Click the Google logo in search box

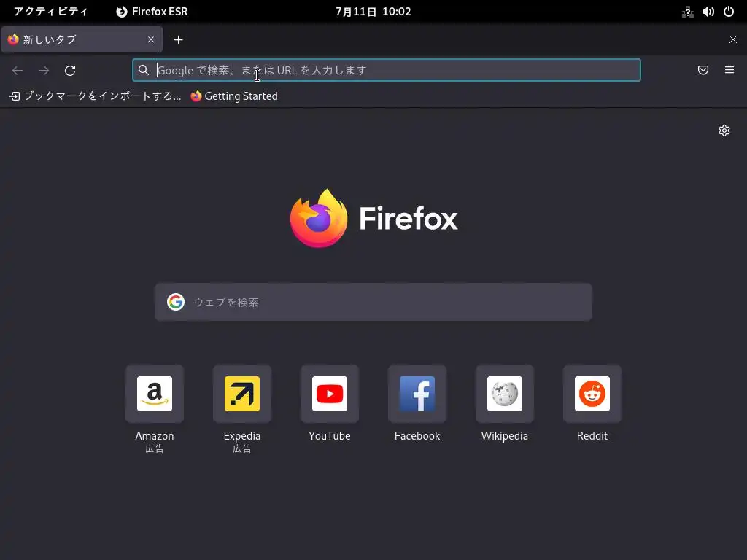(176, 302)
